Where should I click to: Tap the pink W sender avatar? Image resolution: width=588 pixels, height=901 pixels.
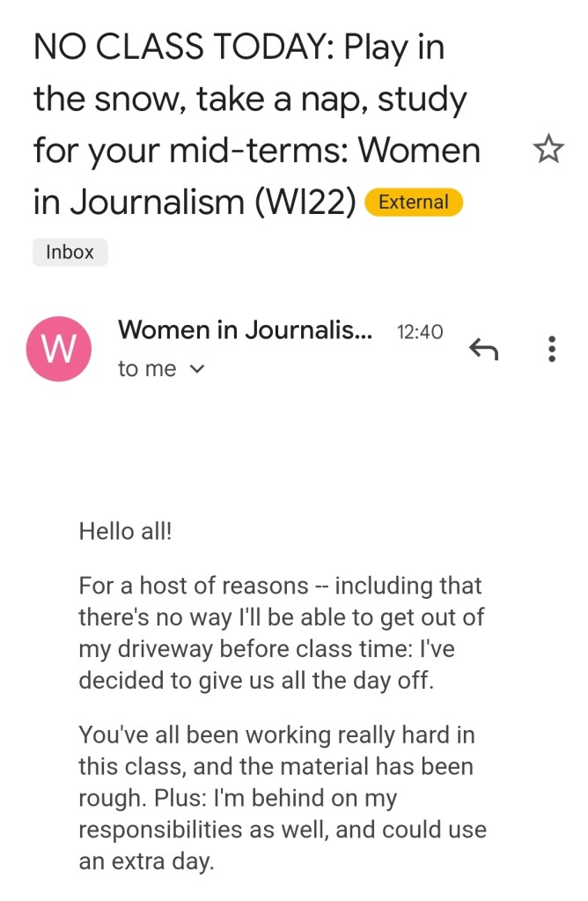[x=59, y=350]
